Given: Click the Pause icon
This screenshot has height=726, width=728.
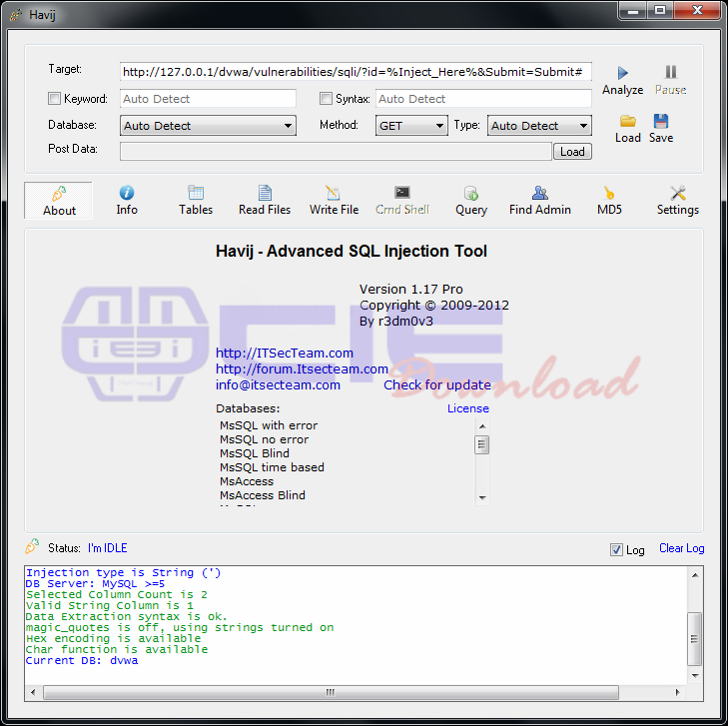Looking at the screenshot, I should [x=670, y=72].
